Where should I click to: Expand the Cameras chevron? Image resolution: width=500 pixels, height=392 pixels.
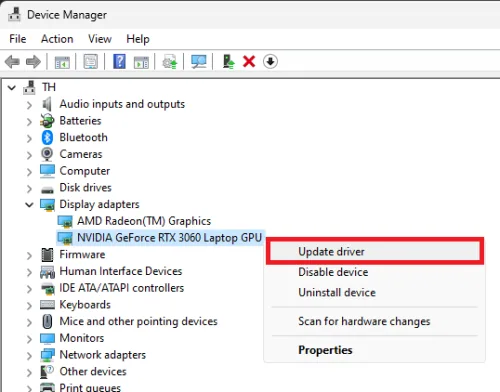(29, 155)
